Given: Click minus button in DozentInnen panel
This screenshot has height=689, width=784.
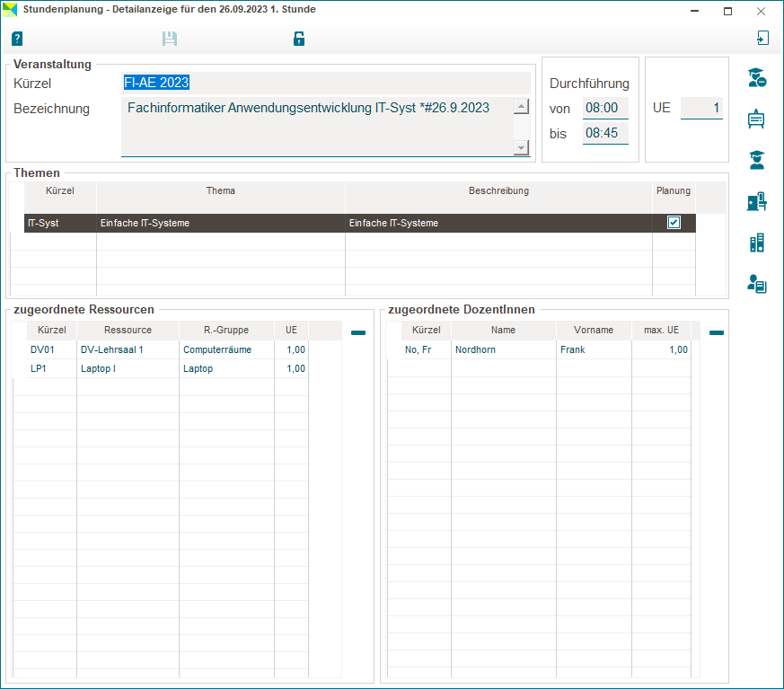Looking at the screenshot, I should pos(717,333).
